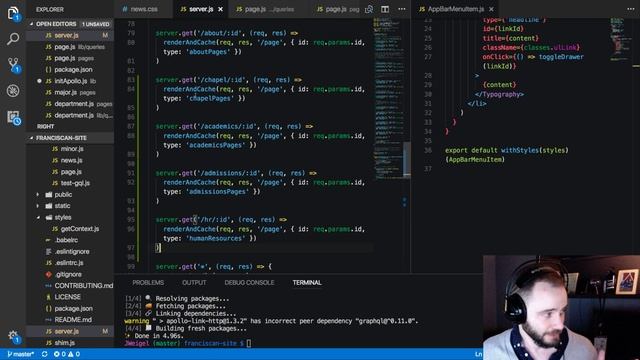Open the left editor's more actions menu
640x360 pixels.
[402, 9]
